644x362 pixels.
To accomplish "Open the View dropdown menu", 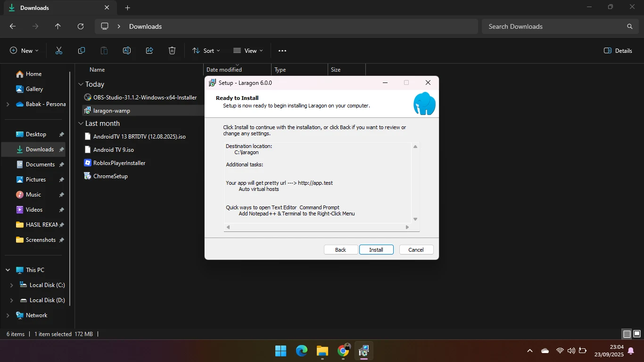I will point(248,51).
